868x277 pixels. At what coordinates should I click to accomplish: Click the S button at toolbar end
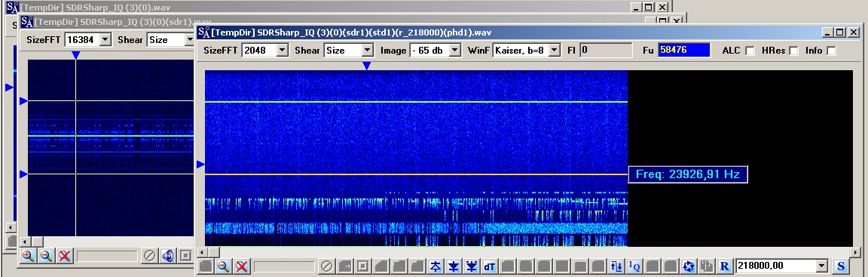(841, 266)
